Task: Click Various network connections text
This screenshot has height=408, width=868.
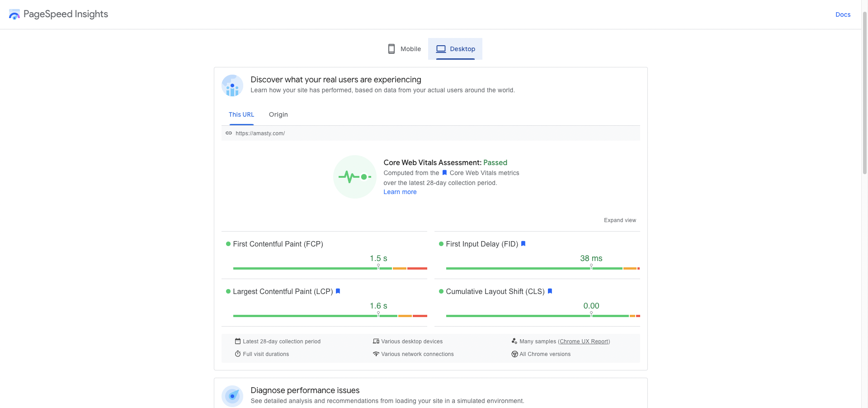Action: (x=417, y=354)
